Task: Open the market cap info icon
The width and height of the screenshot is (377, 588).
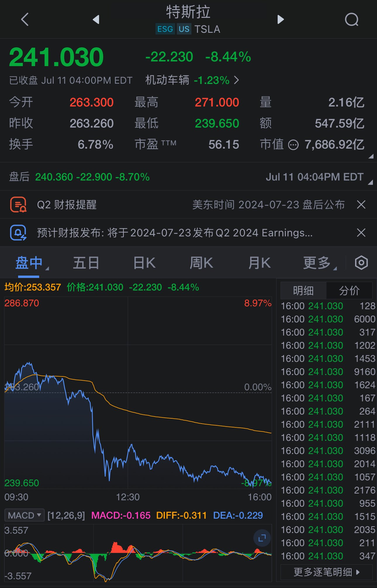Action: click(293, 145)
